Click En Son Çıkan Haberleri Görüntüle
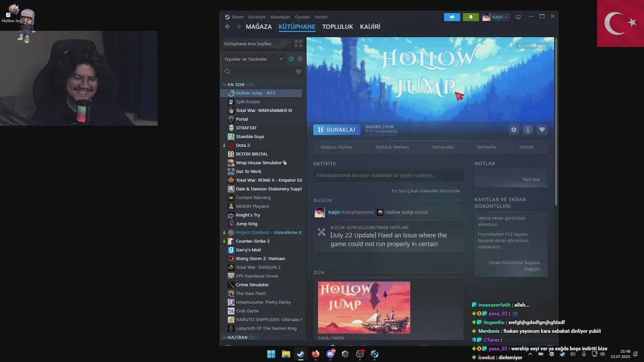Screen dimensions: 644x362 pyautogui.click(x=426, y=191)
